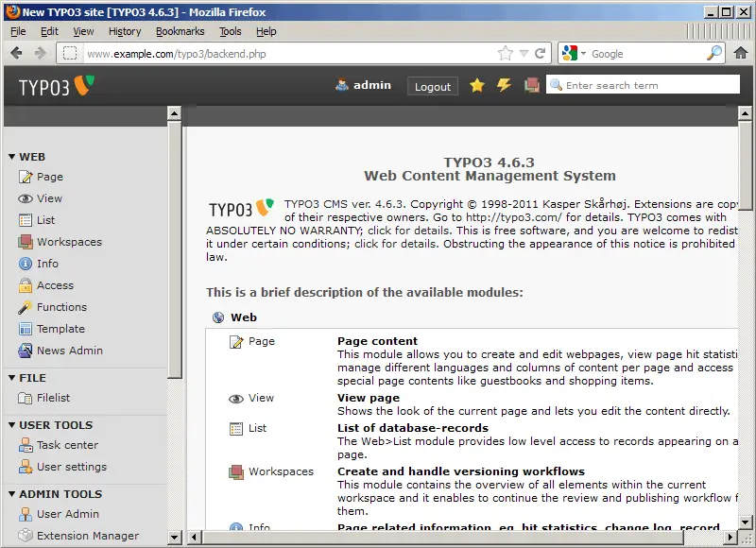Image resolution: width=756 pixels, height=548 pixels.
Task: Open the View menu in the Firefox menu bar
Action: pyautogui.click(x=83, y=31)
